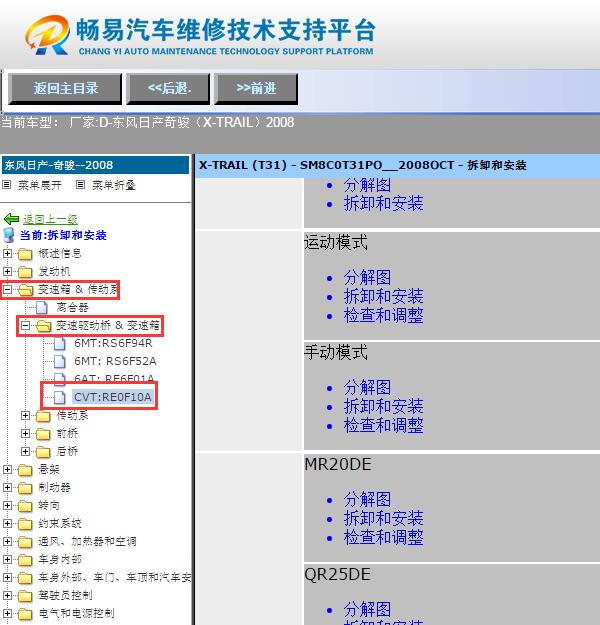Click the platform logo icon in header

click(x=47, y=35)
